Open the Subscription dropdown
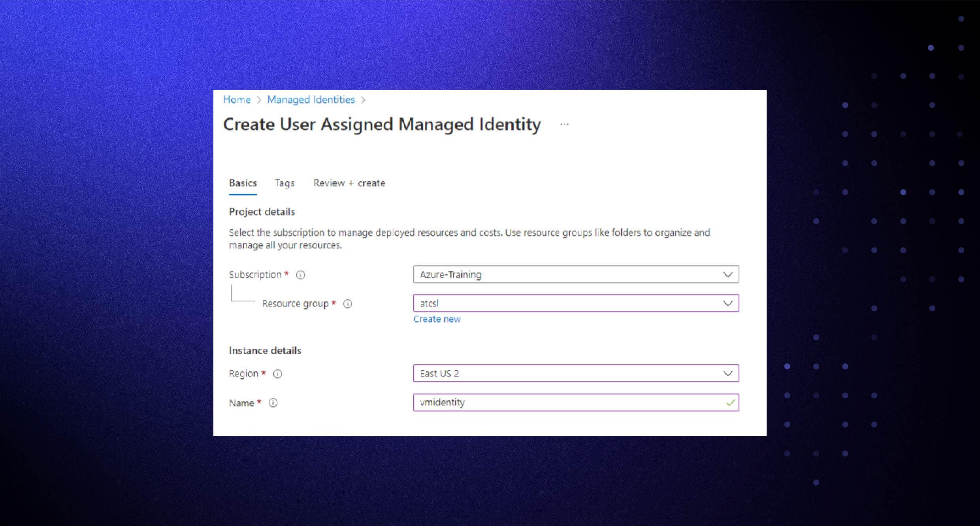Viewport: 980px width, 526px height. [727, 274]
